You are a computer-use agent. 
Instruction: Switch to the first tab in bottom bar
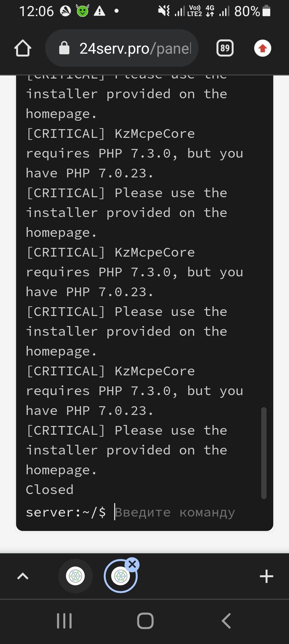point(75,576)
